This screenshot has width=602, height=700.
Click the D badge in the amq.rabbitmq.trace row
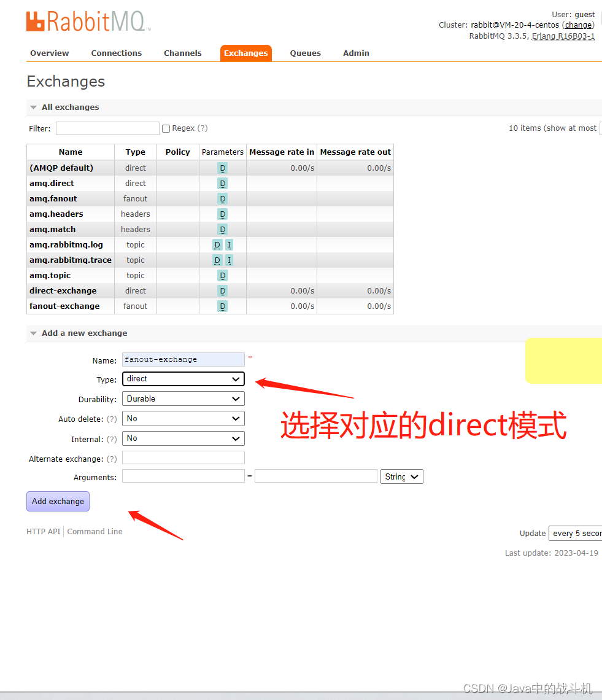pos(217,260)
